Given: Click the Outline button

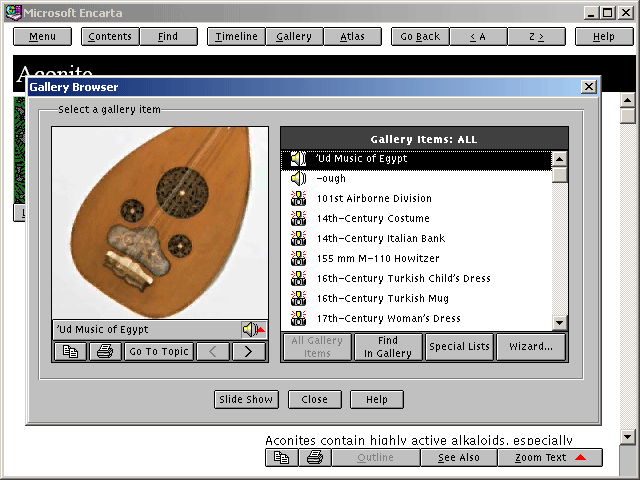Looking at the screenshot, I should point(376,458).
